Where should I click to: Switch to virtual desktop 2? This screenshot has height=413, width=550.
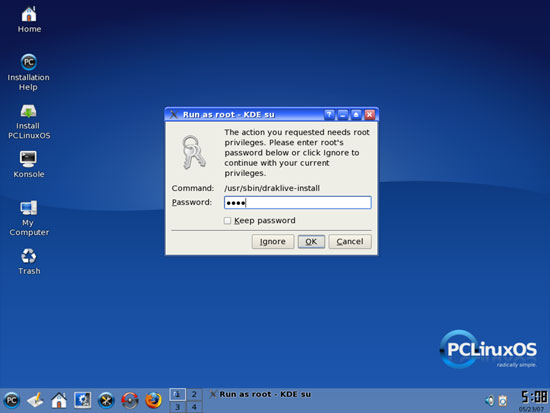pyautogui.click(x=194, y=394)
